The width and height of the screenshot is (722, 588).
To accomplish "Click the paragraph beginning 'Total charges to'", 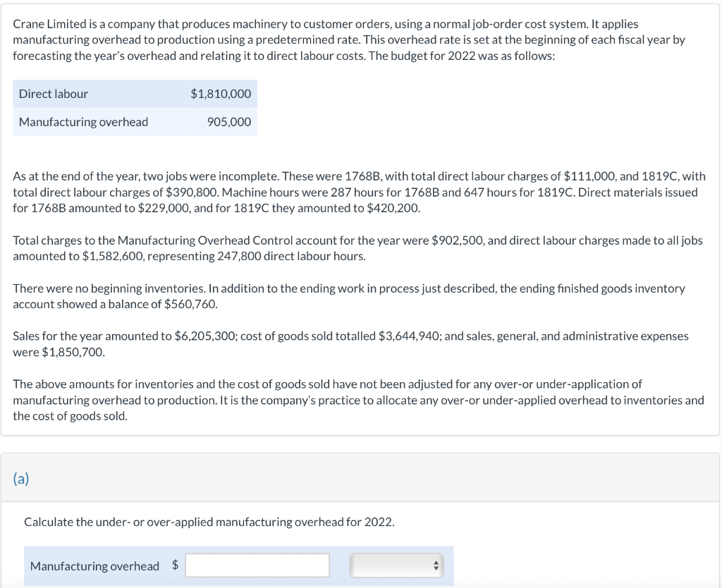I will click(357, 248).
